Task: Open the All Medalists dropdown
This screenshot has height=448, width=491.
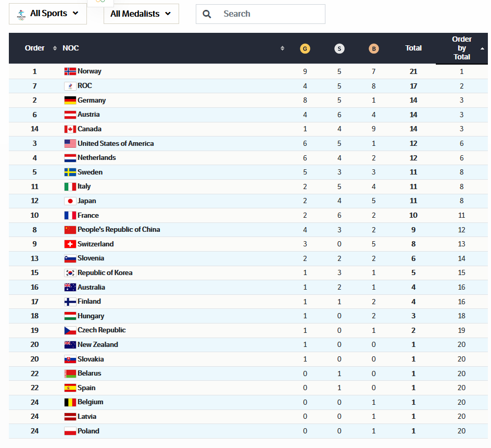Action: click(141, 14)
